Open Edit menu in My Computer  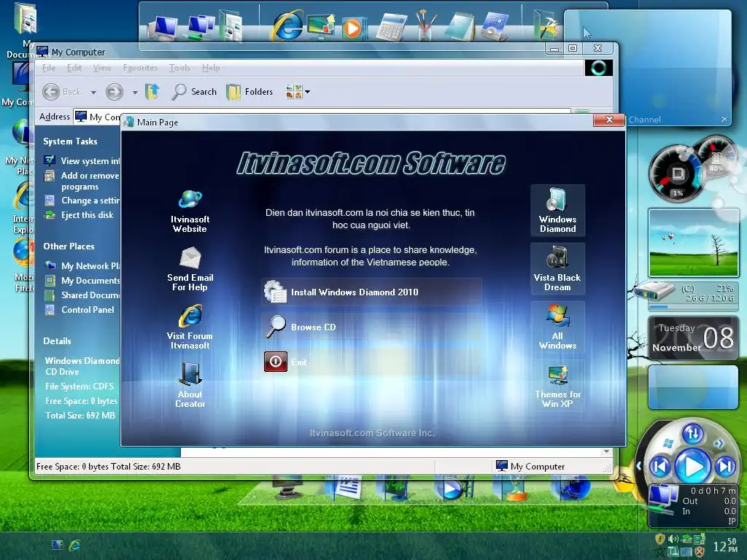click(x=74, y=68)
